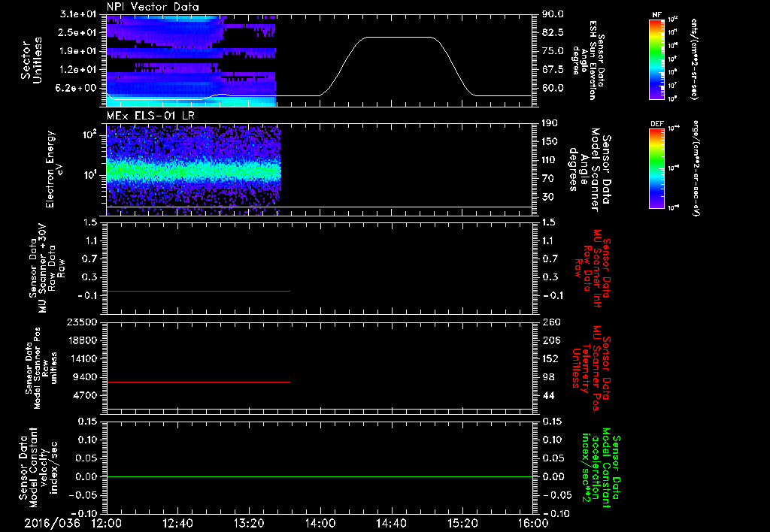Click the "98" telemetry tick value

[x=548, y=377]
